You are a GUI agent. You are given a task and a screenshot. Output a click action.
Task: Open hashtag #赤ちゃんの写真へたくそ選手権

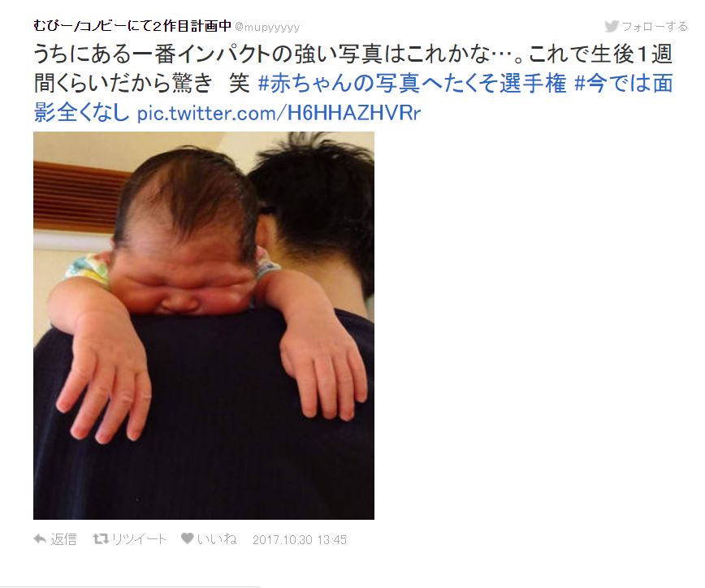412,84
